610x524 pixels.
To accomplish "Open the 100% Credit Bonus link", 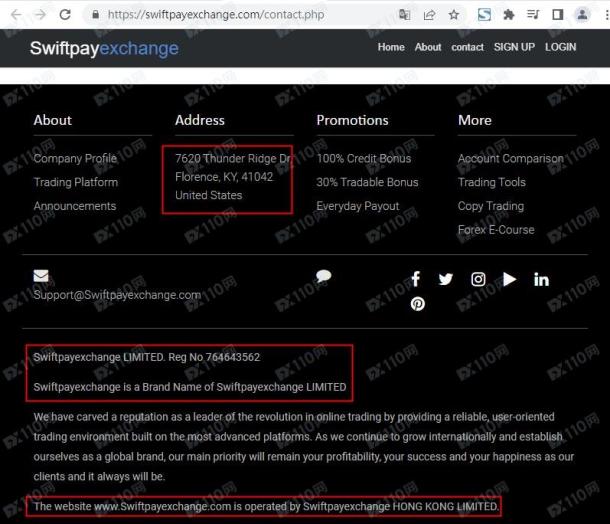I will (x=364, y=158).
